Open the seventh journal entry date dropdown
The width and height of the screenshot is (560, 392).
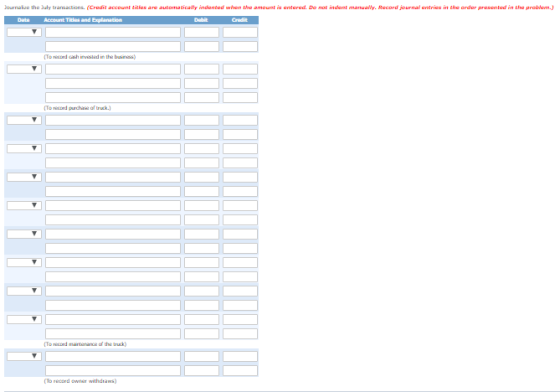[x=24, y=234]
